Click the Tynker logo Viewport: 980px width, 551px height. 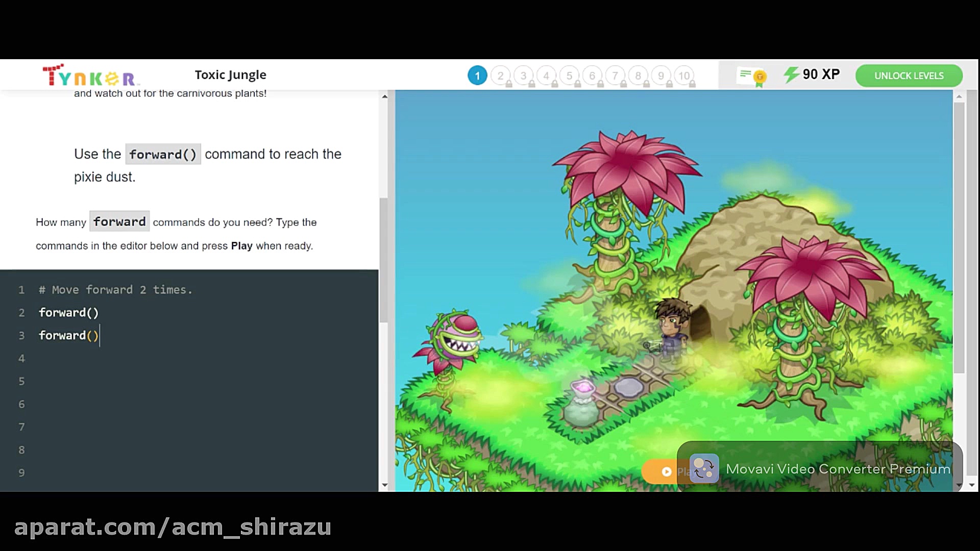pos(90,76)
